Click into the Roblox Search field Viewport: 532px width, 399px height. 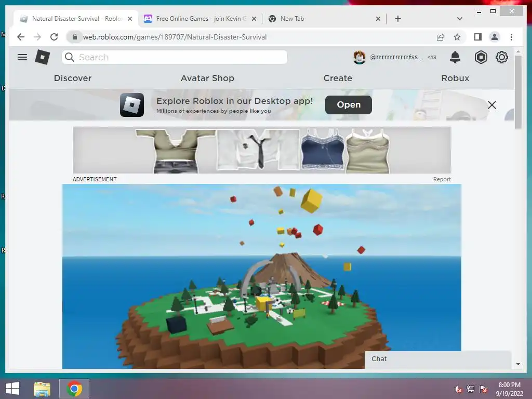[x=175, y=57]
